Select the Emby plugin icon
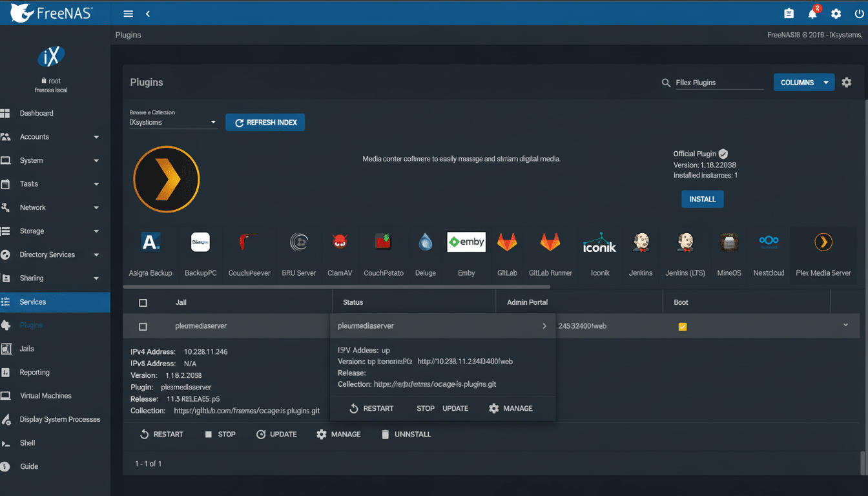Image resolution: width=868 pixels, height=496 pixels. point(466,242)
